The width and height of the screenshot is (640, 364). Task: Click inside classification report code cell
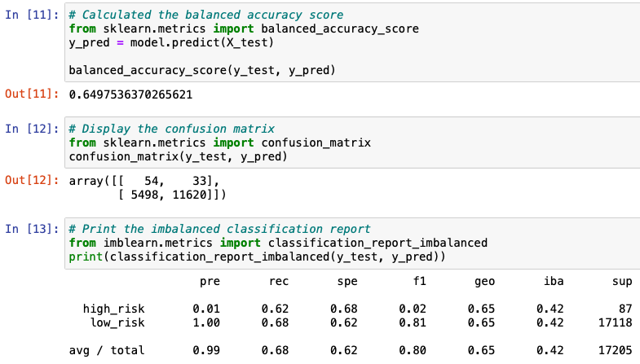click(352, 243)
